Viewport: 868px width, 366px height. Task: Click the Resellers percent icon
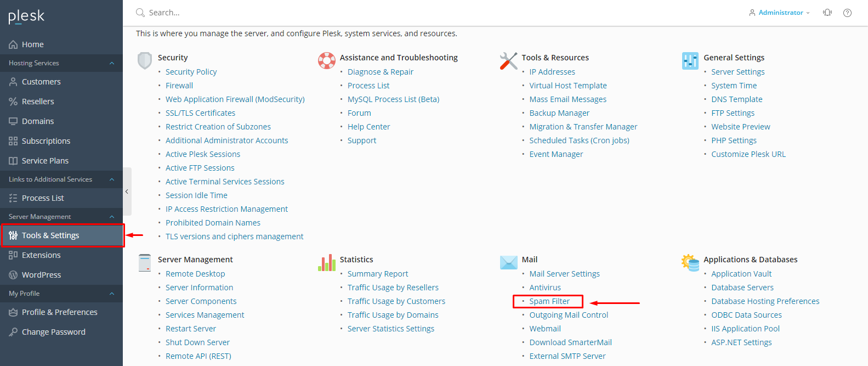pyautogui.click(x=13, y=102)
